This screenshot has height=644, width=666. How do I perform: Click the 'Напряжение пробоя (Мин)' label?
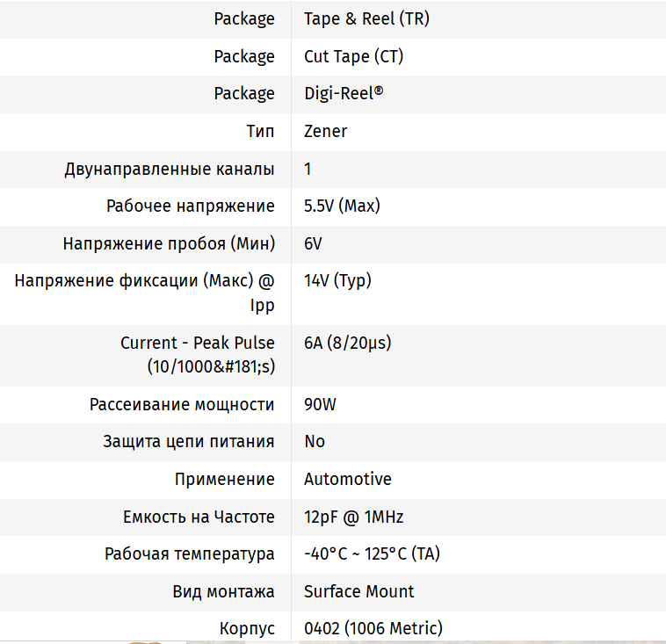pyautogui.click(x=169, y=243)
